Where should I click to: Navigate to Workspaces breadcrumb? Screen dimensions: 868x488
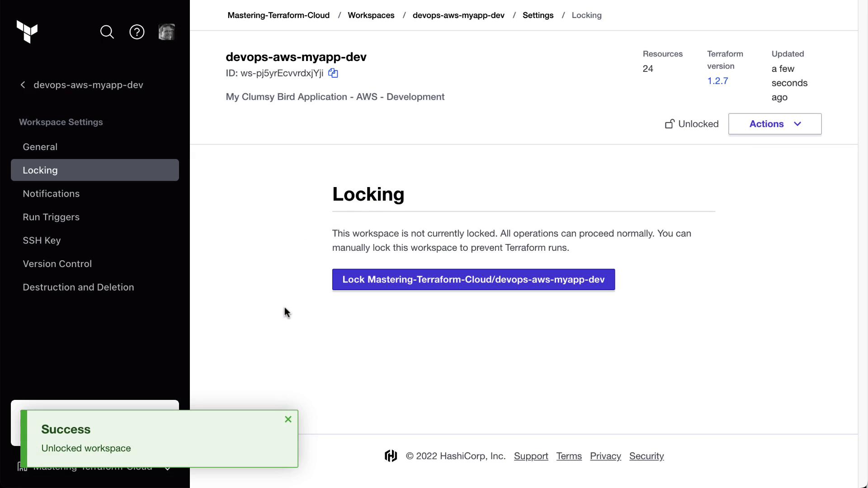(371, 15)
